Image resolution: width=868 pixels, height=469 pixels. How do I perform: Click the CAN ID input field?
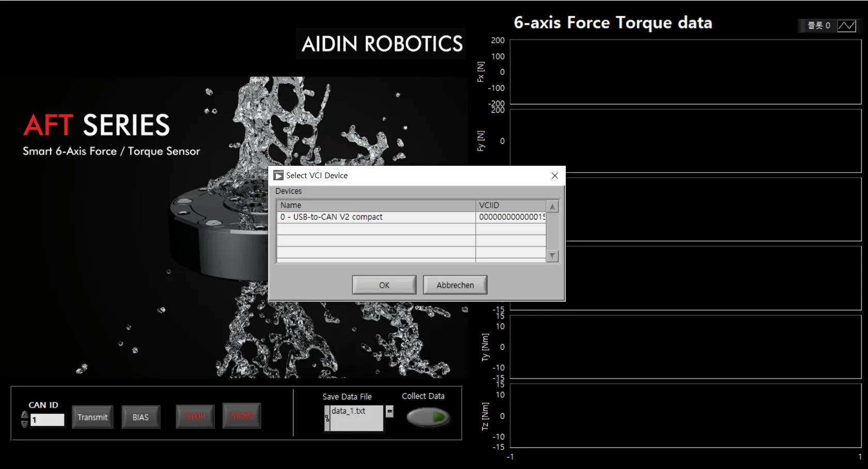[x=47, y=420]
